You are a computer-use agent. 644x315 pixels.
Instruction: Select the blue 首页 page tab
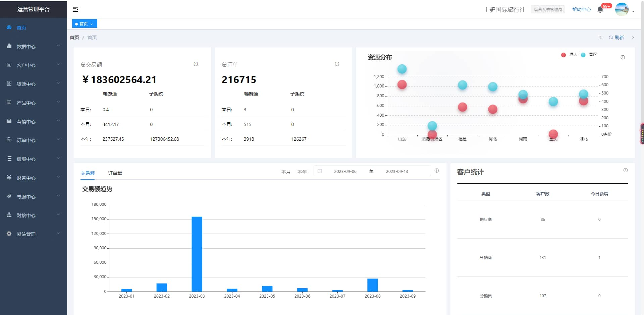[x=85, y=24]
